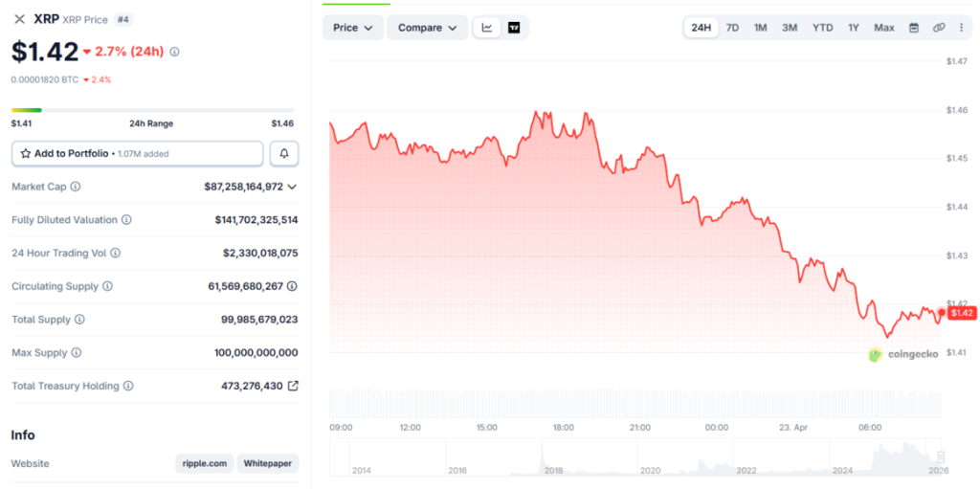Select the Max timeframe tab
This screenshot has height=489, width=980.
[883, 28]
